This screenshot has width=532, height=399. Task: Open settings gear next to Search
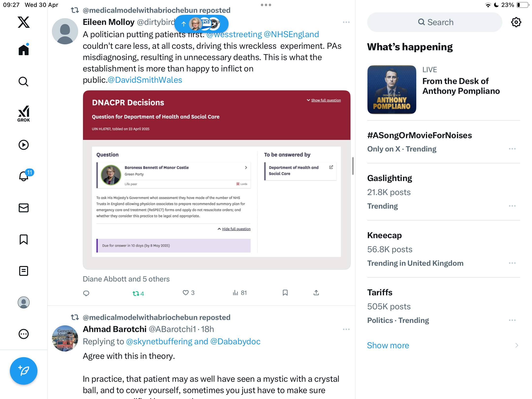(516, 22)
